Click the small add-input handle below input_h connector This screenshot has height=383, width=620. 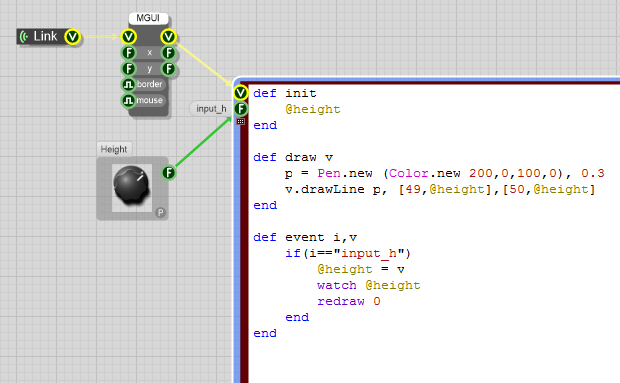pos(240,122)
